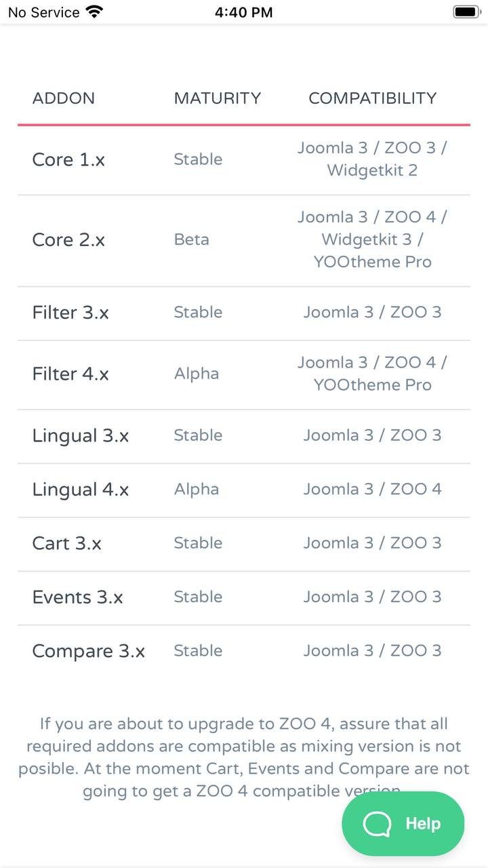
Task: Tap the Wi-Fi status icon
Action: click(x=94, y=12)
